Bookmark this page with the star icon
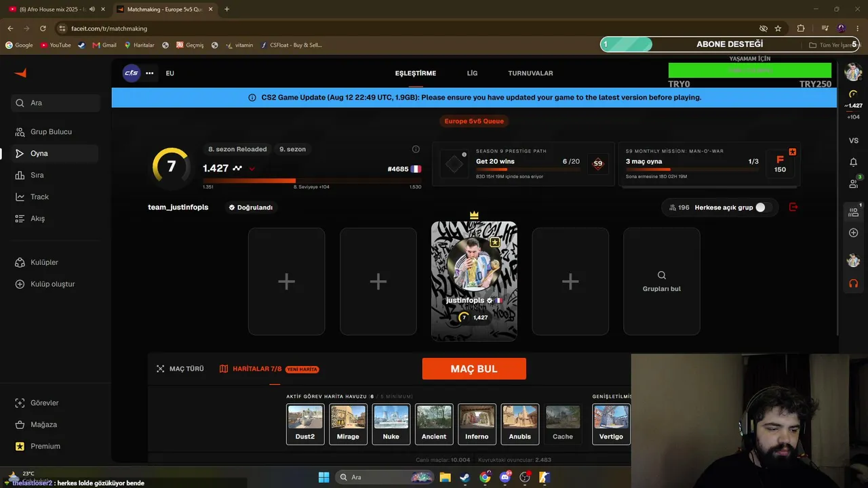Viewport: 868px width, 488px height. 778,28
